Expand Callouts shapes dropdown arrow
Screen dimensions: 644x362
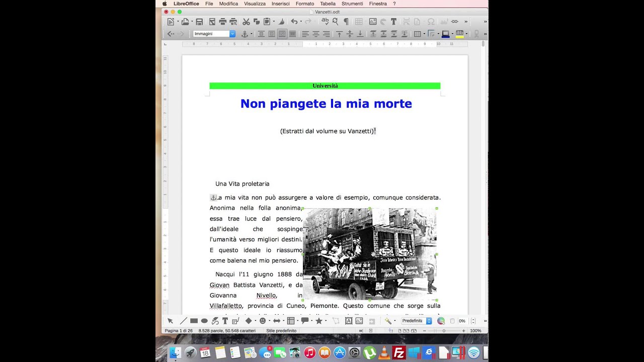(x=311, y=321)
